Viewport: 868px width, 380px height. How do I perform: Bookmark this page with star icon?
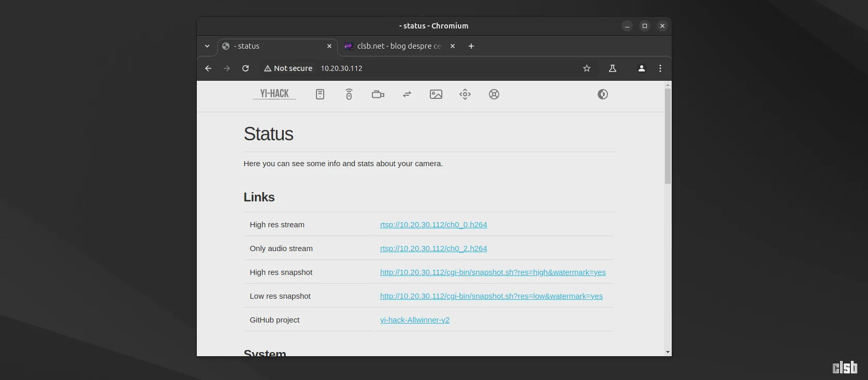587,68
